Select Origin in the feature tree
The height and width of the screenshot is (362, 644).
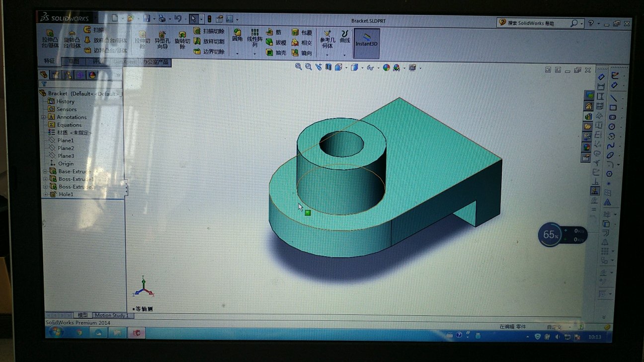[x=62, y=163]
